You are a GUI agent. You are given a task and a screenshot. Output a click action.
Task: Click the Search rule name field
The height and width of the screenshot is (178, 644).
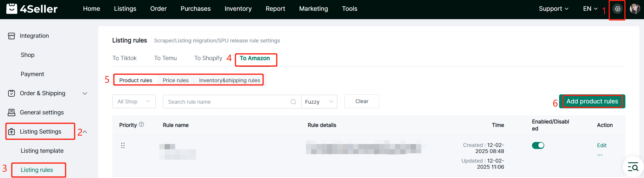pos(227,102)
